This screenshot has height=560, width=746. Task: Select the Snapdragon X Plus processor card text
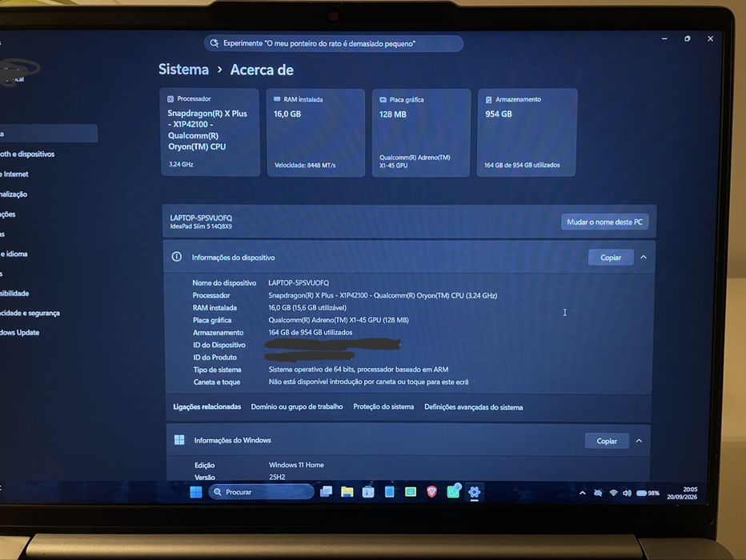tap(207, 130)
